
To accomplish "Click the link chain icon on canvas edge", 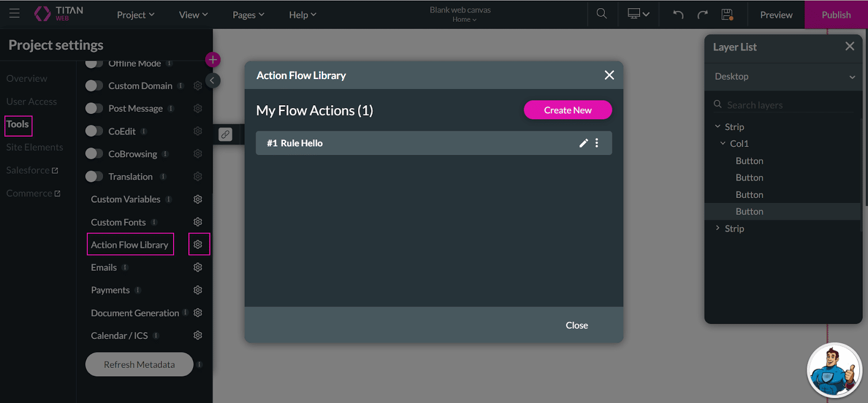I will 225,134.
